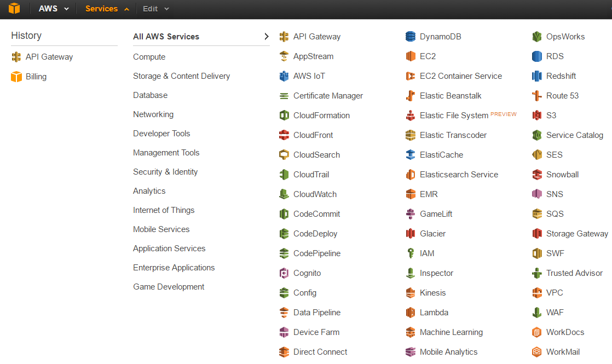Click the CloudFormation service icon

coord(284,115)
